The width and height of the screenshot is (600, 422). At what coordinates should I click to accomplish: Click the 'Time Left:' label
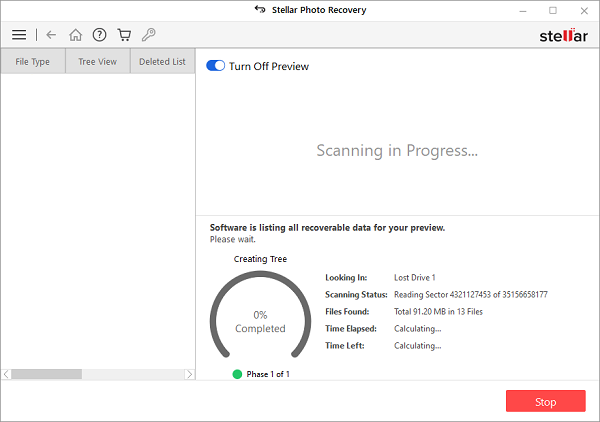coord(345,346)
